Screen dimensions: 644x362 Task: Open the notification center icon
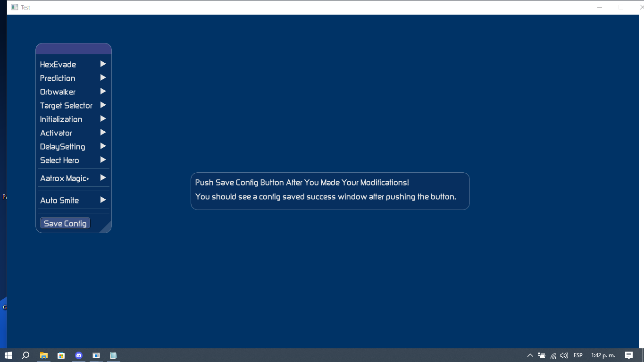(628, 355)
